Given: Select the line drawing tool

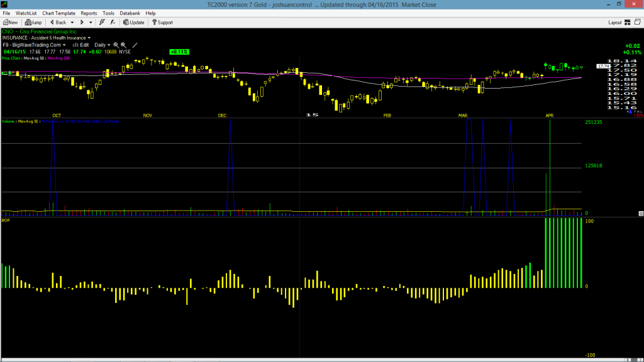Looking at the screenshot, I should coord(135,45).
